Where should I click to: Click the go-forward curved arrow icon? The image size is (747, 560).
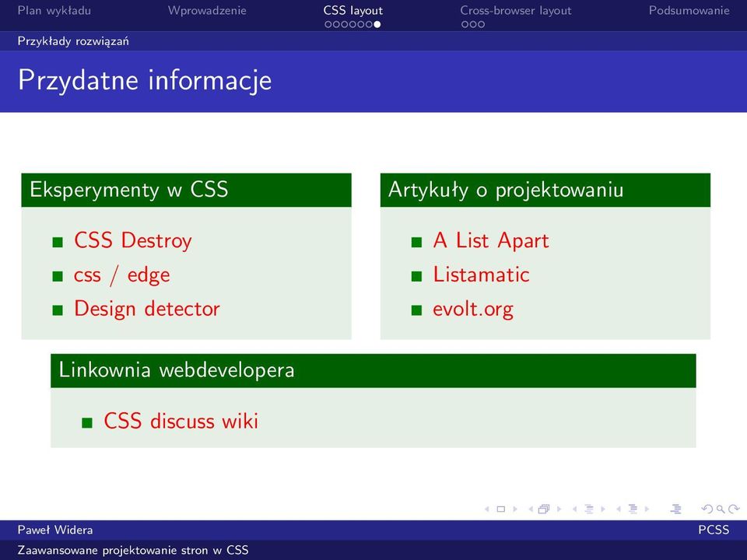pyautogui.click(x=734, y=509)
